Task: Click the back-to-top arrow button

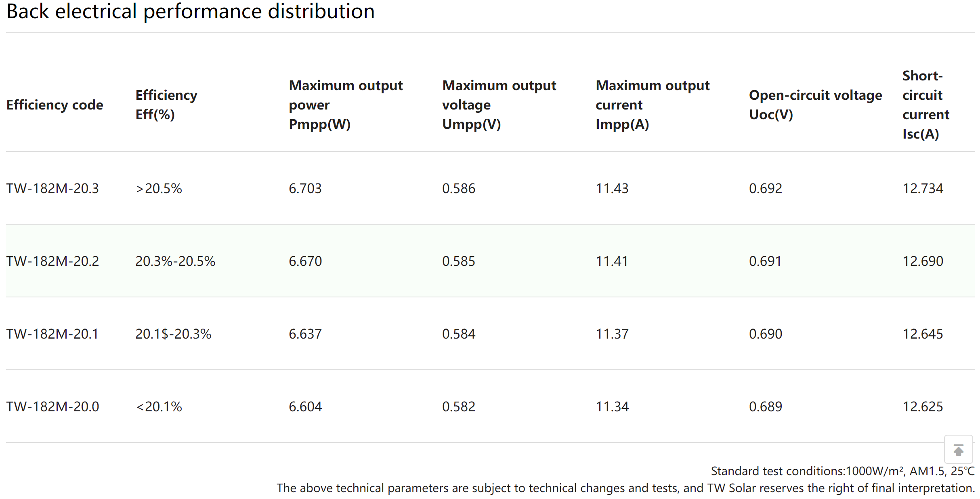Action: pyautogui.click(x=958, y=449)
